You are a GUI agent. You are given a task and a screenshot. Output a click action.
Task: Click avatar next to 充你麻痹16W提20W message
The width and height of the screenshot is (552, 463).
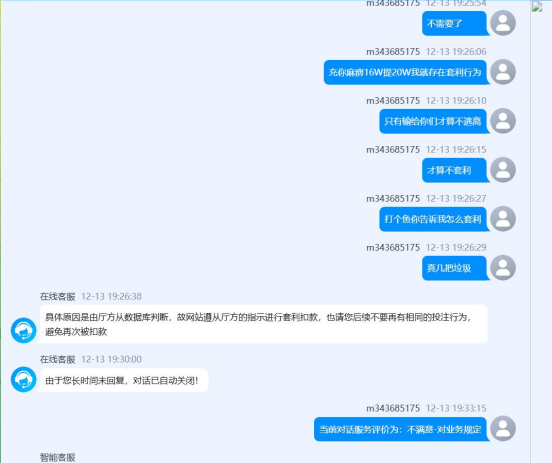click(503, 72)
